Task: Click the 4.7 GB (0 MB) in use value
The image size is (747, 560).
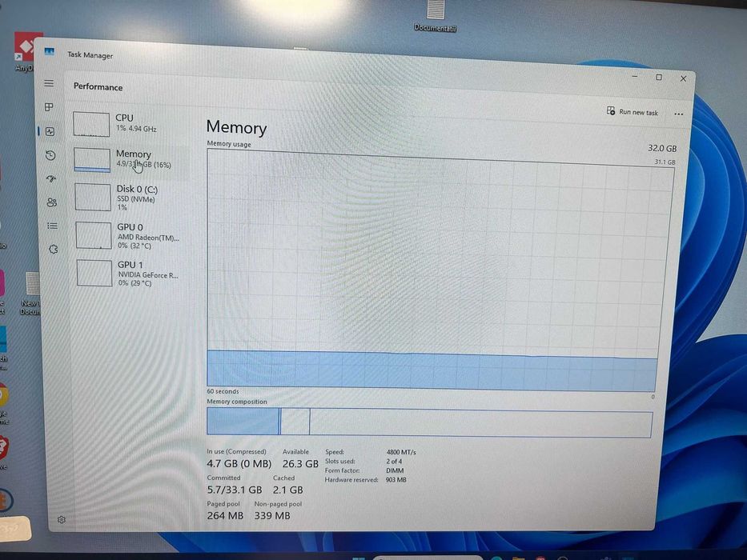Action: [239, 464]
